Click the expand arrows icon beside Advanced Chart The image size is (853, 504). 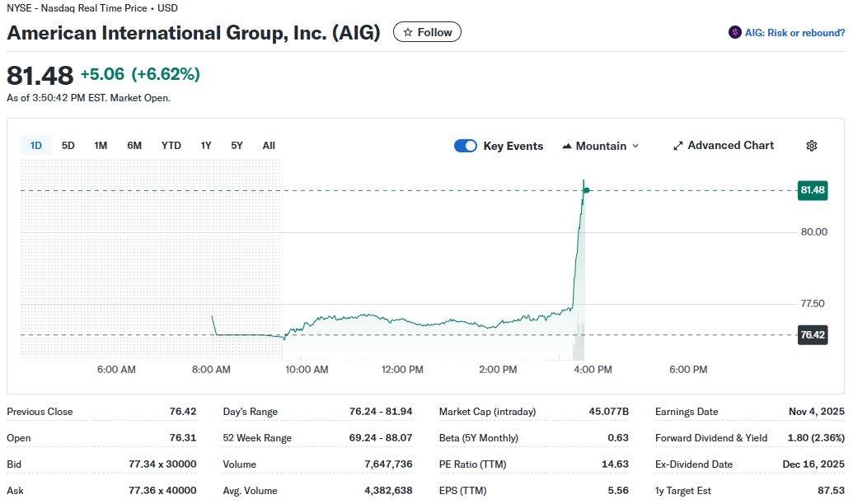677,146
